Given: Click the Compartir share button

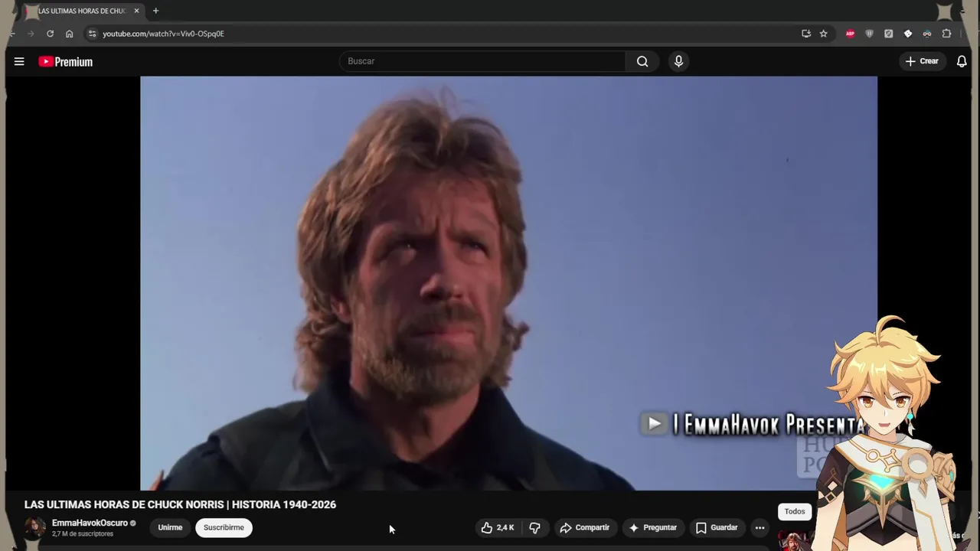Looking at the screenshot, I should coord(585,527).
